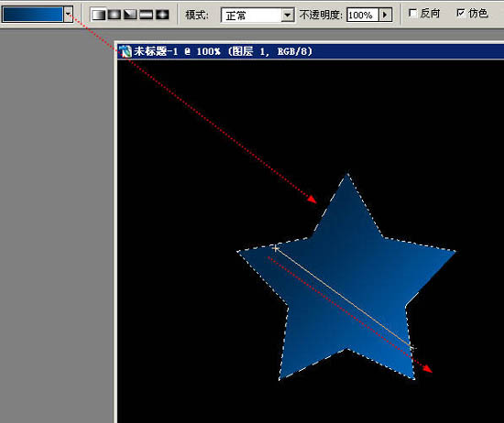The width and height of the screenshot is (504, 423).
Task: Select the Angle Gradient style icon
Action: point(130,15)
